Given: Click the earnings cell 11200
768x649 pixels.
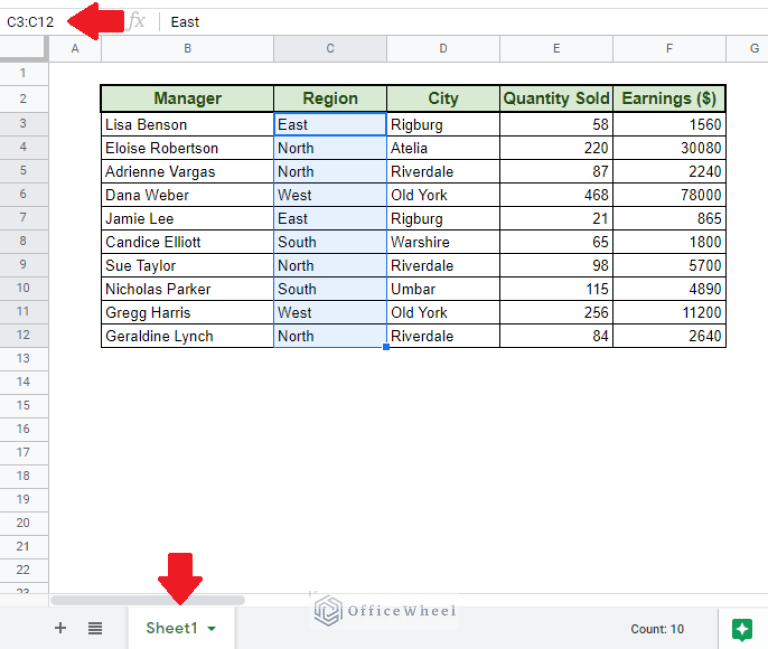Looking at the screenshot, I should 670,312.
